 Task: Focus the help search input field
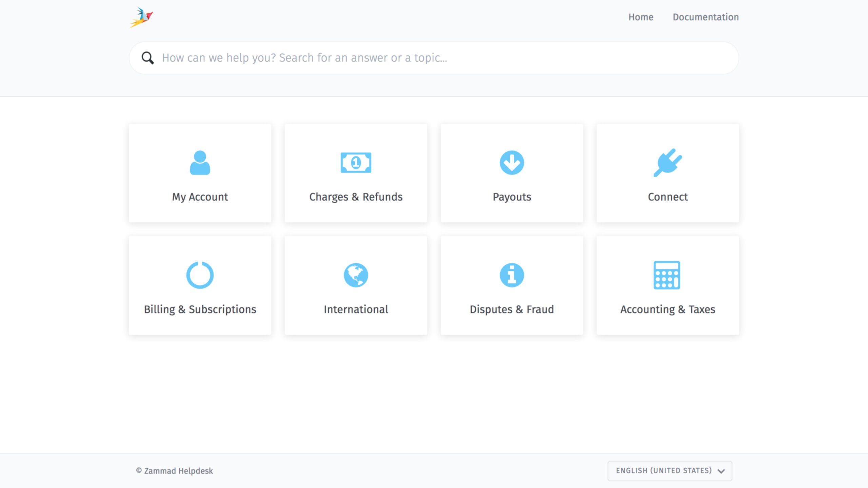coord(441,58)
